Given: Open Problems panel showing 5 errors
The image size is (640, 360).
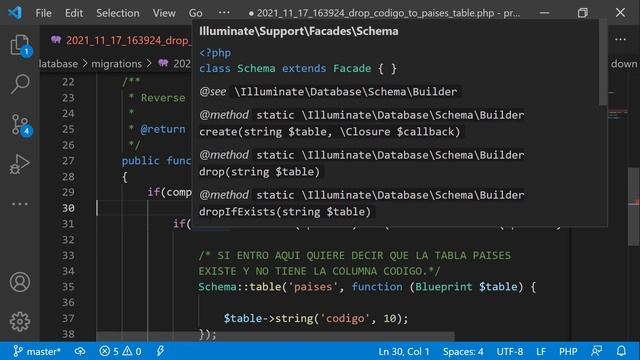Looking at the screenshot, I should 120,351.
